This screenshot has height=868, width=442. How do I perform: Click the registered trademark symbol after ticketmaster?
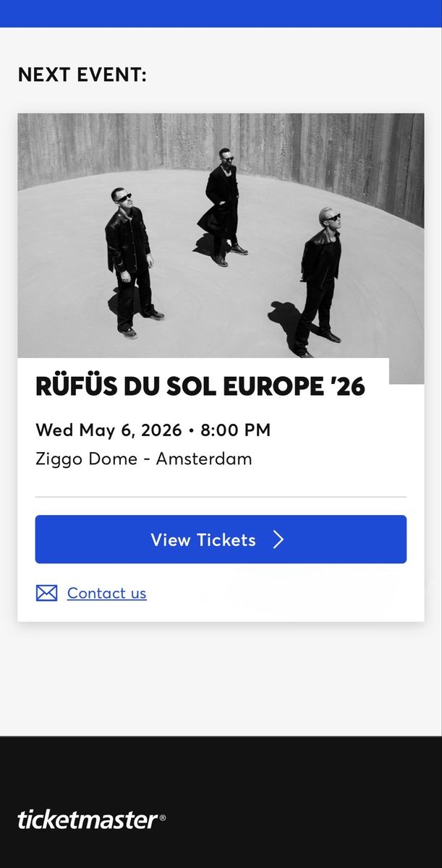[161, 817]
